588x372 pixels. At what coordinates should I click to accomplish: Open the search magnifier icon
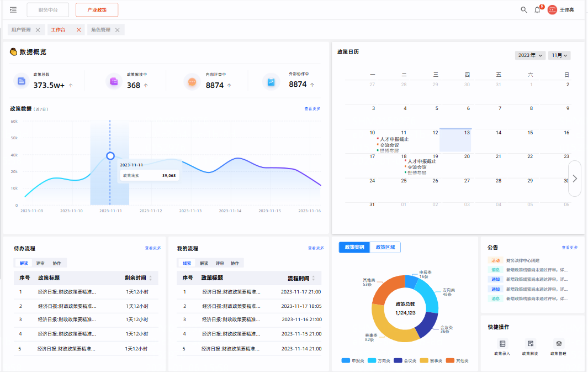coord(523,10)
